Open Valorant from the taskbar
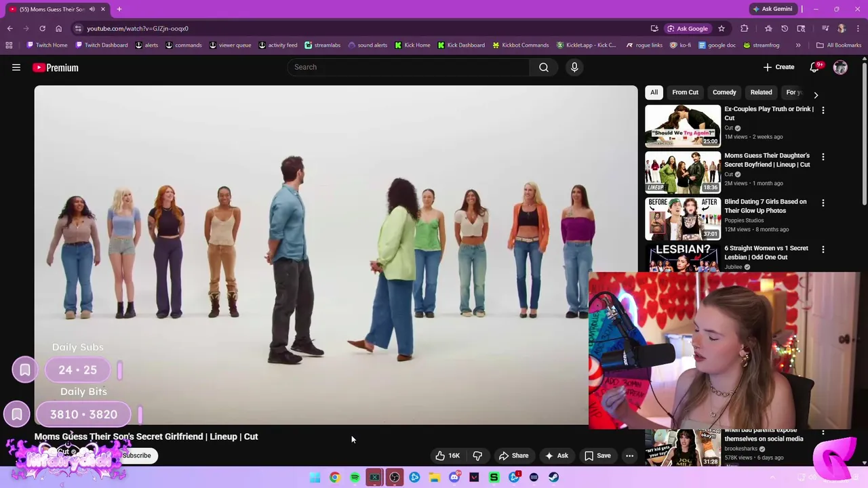This screenshot has height=488, width=868. (474, 477)
